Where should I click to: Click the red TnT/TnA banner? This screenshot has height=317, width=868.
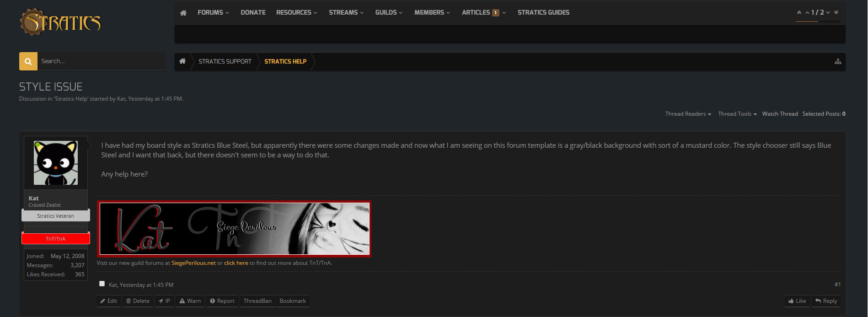click(56, 238)
